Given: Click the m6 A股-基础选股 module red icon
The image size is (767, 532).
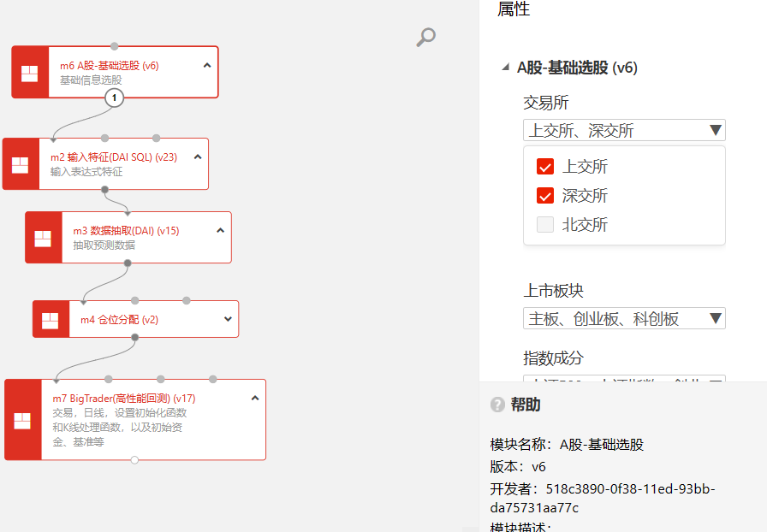Looking at the screenshot, I should [30, 73].
